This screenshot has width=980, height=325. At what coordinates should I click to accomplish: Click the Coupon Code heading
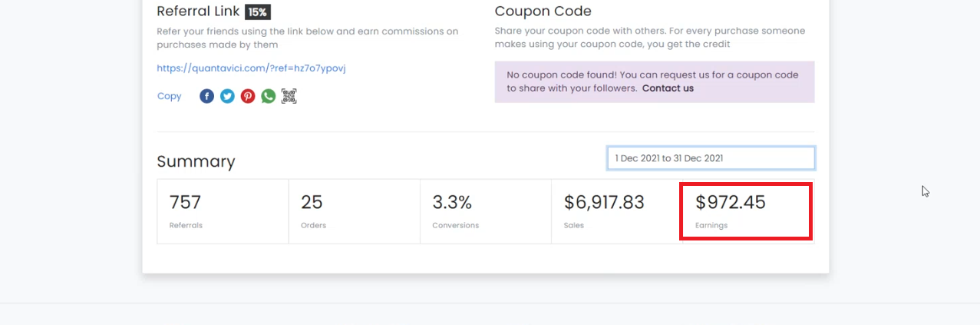pos(543,12)
